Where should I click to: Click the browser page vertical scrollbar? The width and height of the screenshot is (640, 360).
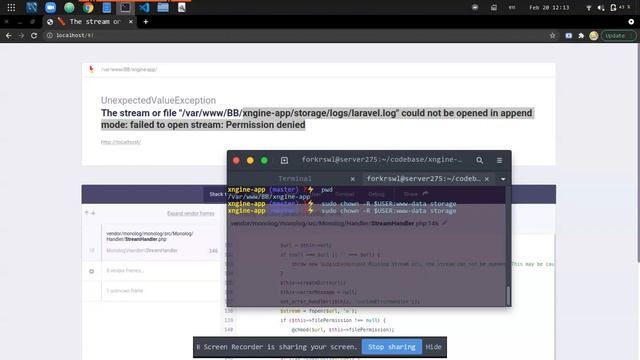point(638,153)
